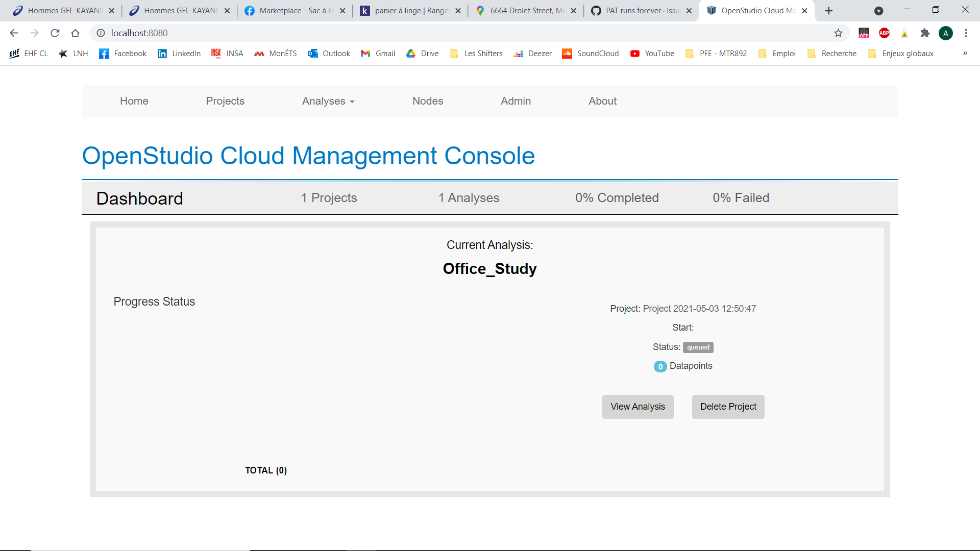The width and height of the screenshot is (980, 551).
Task: Open the Chrome three-dot menu
Action: [966, 33]
